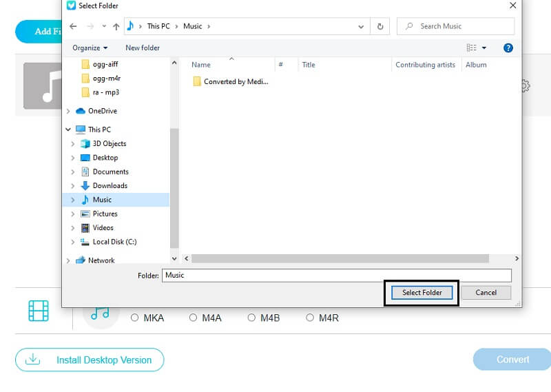The height and width of the screenshot is (392, 551).
Task: Open the 3D Objects folder
Action: 109,143
